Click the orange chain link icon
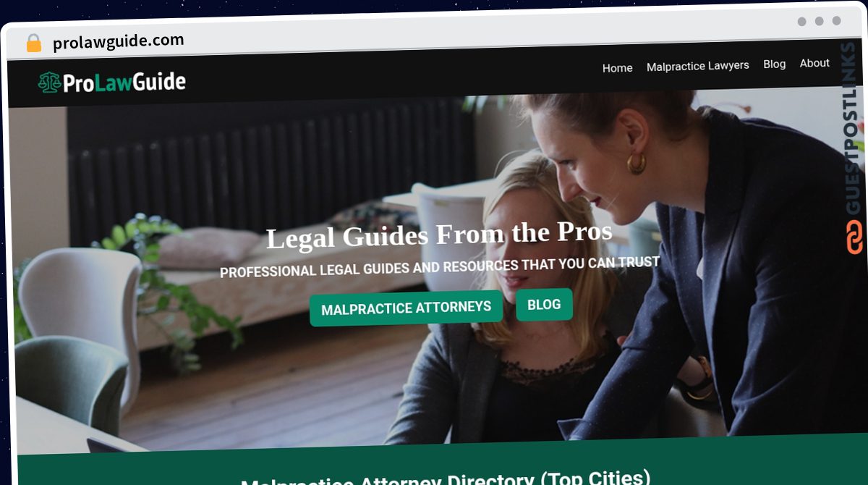 click(x=854, y=237)
